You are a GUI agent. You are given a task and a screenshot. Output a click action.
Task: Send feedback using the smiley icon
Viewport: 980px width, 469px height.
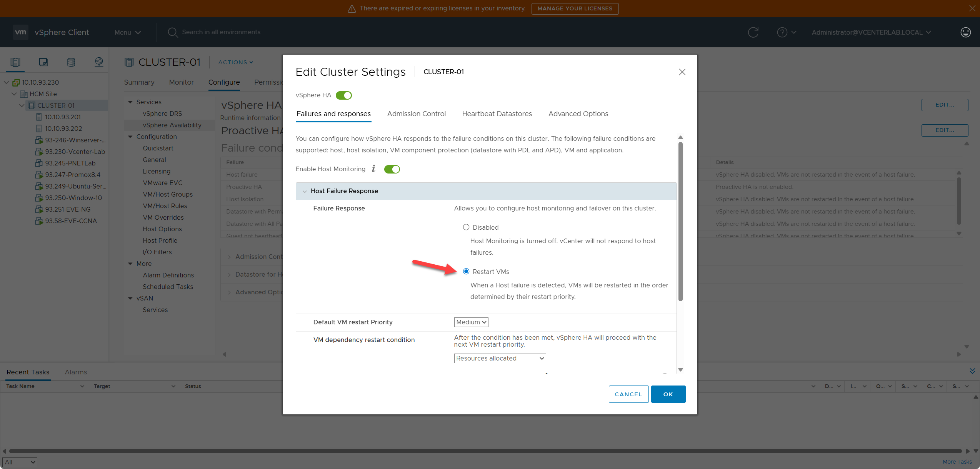(x=965, y=32)
